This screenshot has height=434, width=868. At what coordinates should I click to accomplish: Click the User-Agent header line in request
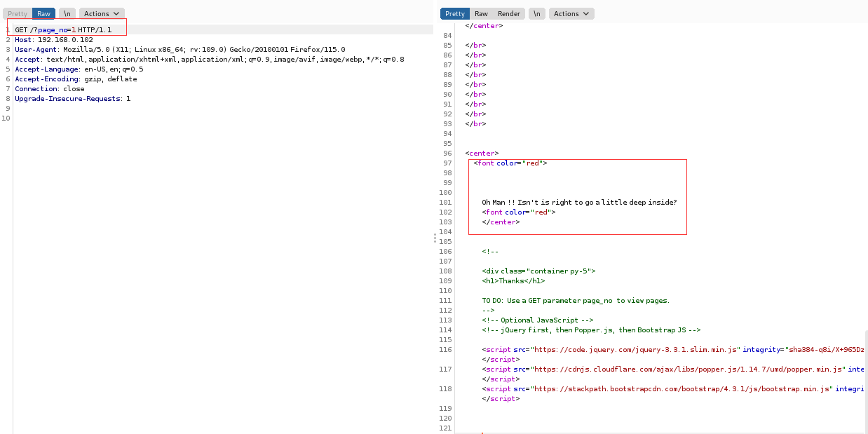pyautogui.click(x=179, y=50)
